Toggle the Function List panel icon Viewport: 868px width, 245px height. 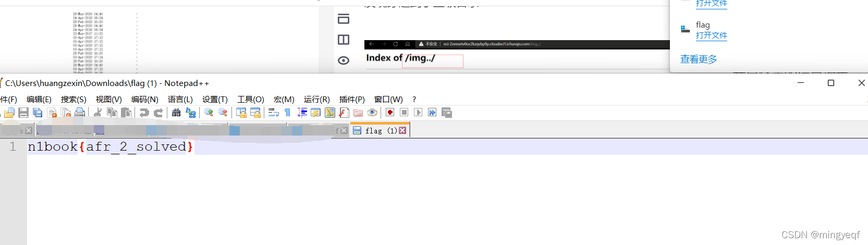click(x=344, y=113)
